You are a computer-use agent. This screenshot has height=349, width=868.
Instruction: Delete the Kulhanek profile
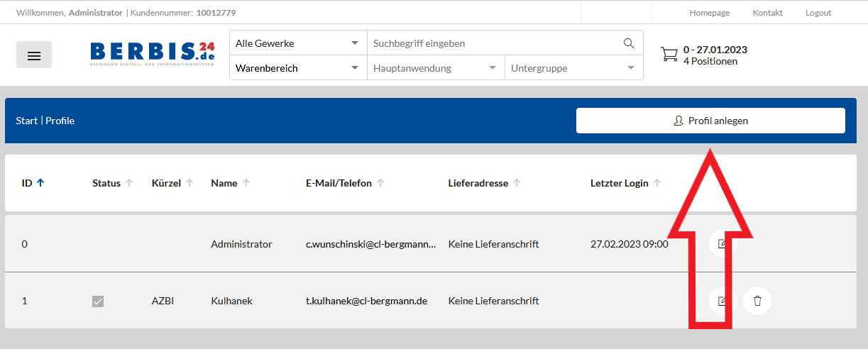[x=757, y=301]
